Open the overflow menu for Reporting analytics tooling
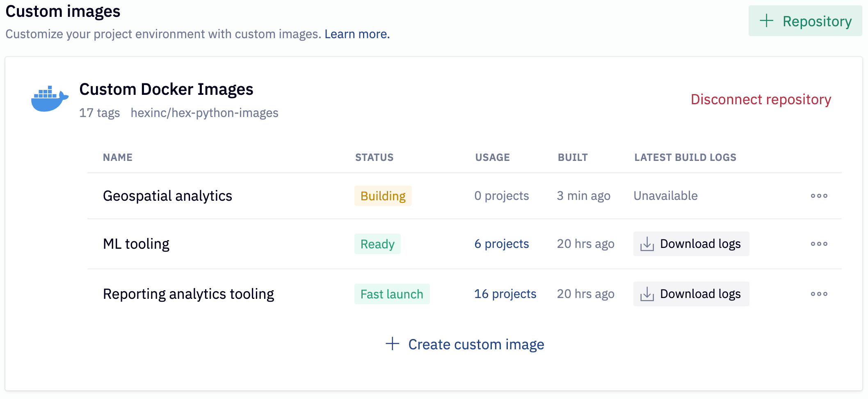This screenshot has width=868, height=399. (x=819, y=294)
